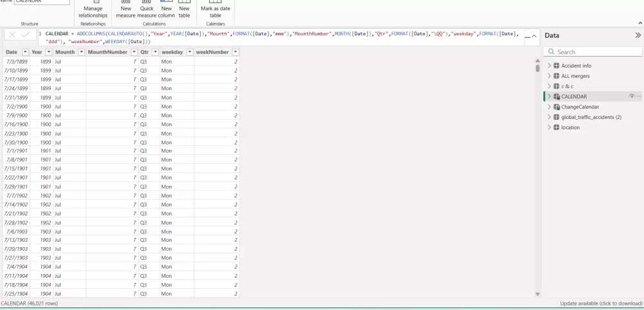Screen dimensions: 644x310
Task: Open Mounth column filter dropdown
Action: (x=81, y=52)
